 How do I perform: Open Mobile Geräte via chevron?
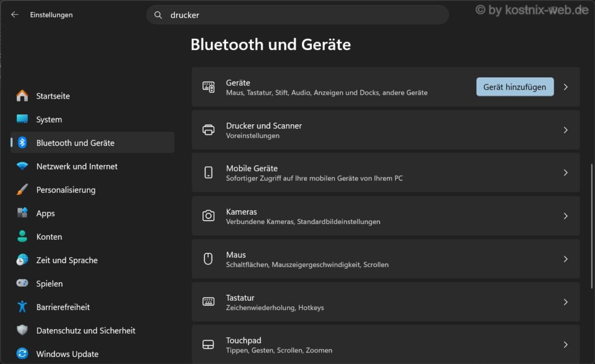(x=565, y=172)
